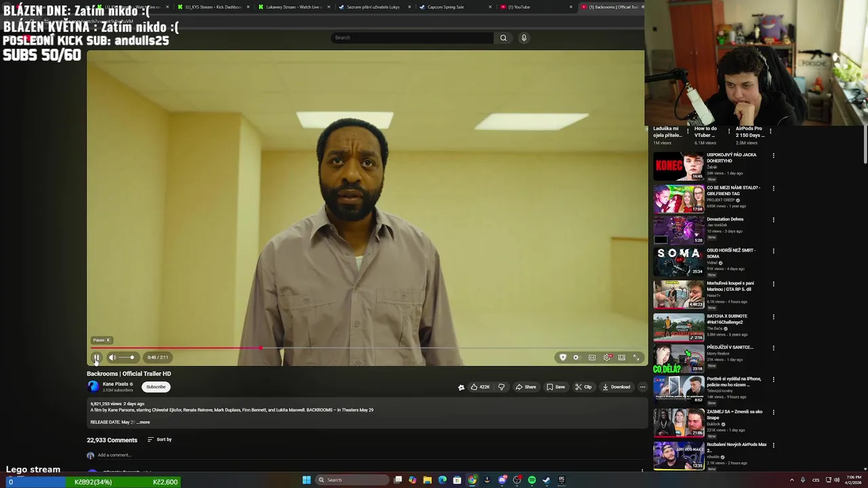Viewport: 868px width, 488px height.
Task: Open the system tray volume control
Action: [837, 480]
